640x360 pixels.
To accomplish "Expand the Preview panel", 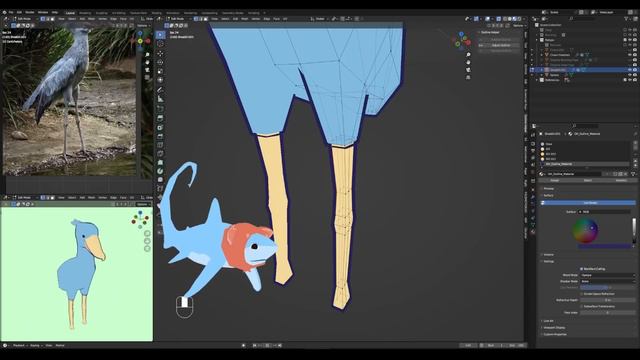I will click(548, 189).
